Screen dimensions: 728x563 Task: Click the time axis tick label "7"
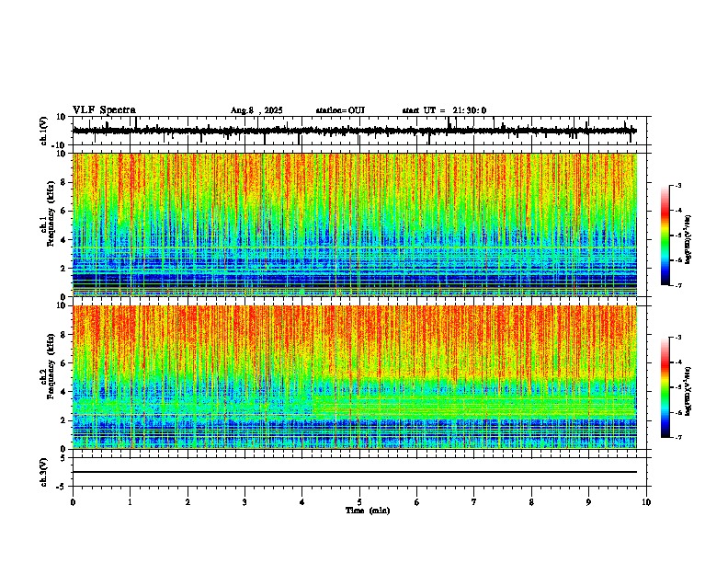coord(474,502)
